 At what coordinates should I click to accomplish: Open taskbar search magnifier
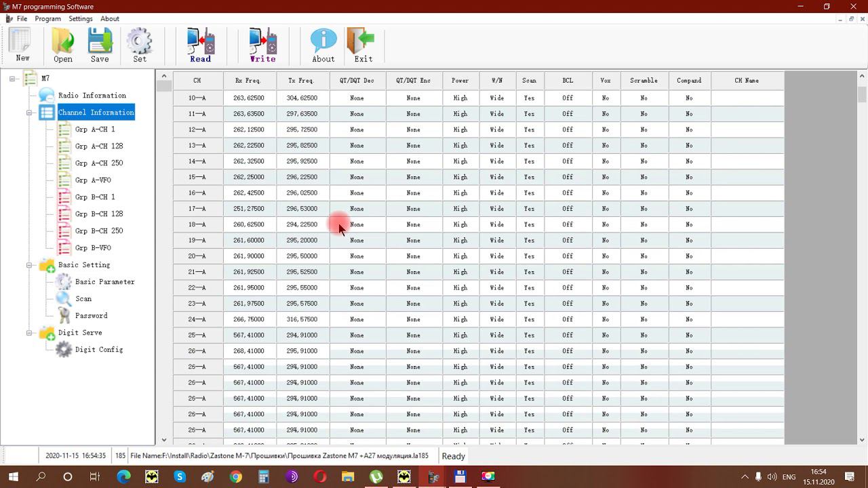41,476
